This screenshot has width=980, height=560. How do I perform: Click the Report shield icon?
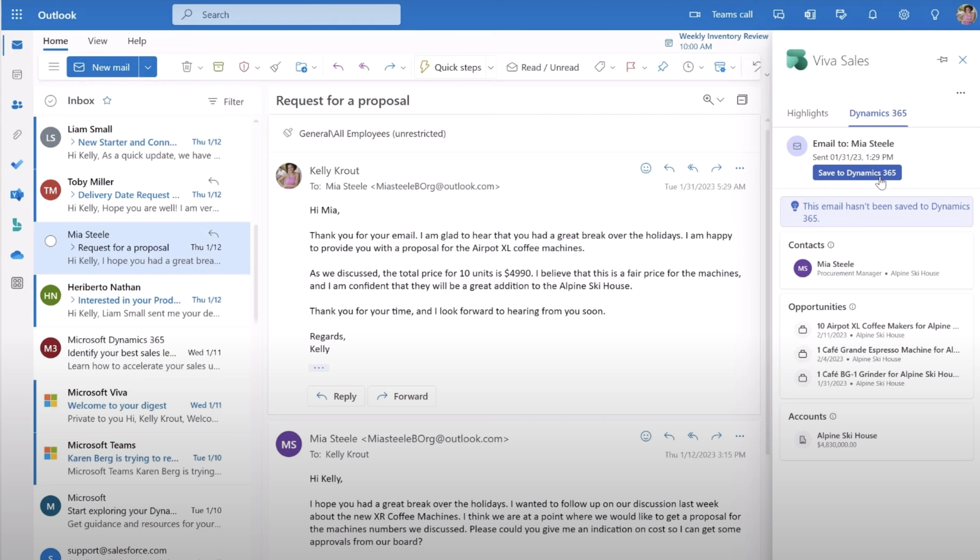pyautogui.click(x=244, y=67)
